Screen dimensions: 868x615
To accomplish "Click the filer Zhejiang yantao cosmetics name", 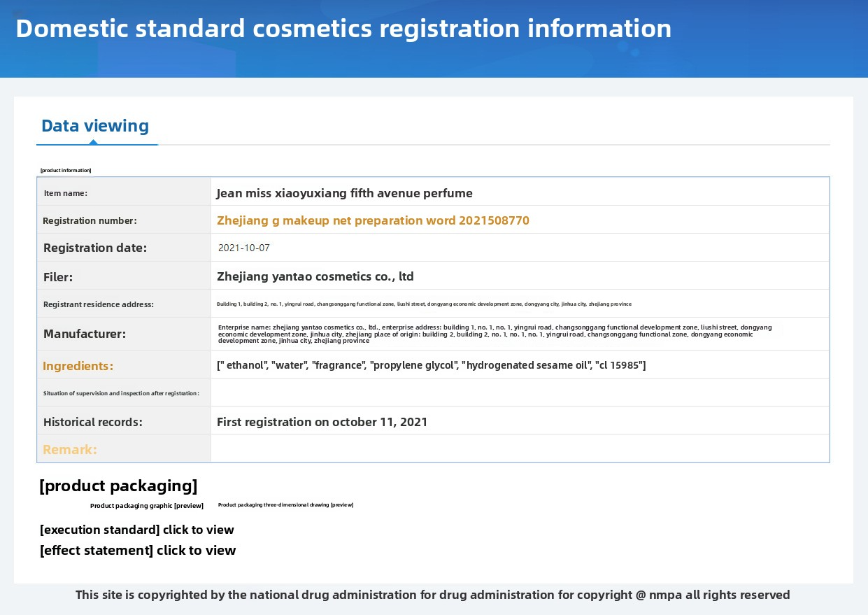I will tap(315, 276).
